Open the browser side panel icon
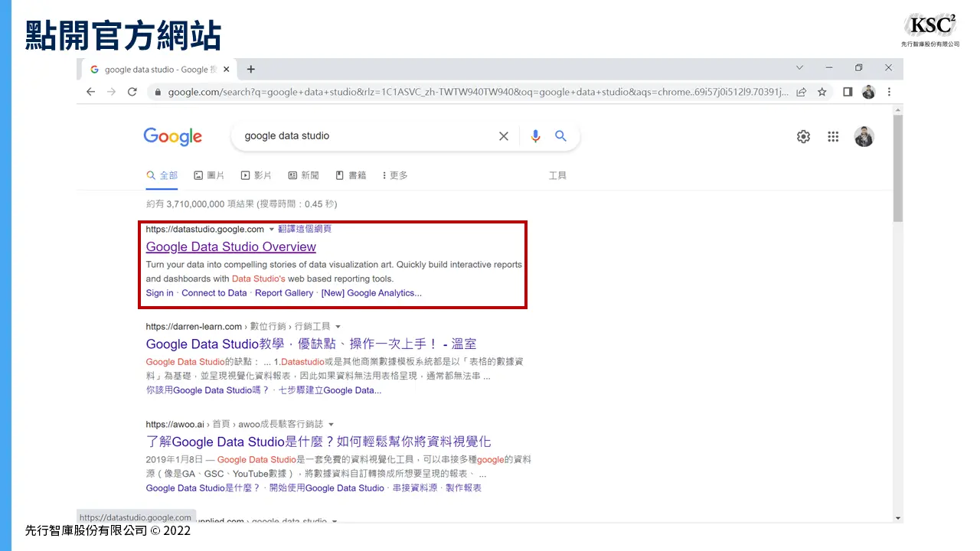Image resolution: width=980 pixels, height=551 pixels. [848, 92]
